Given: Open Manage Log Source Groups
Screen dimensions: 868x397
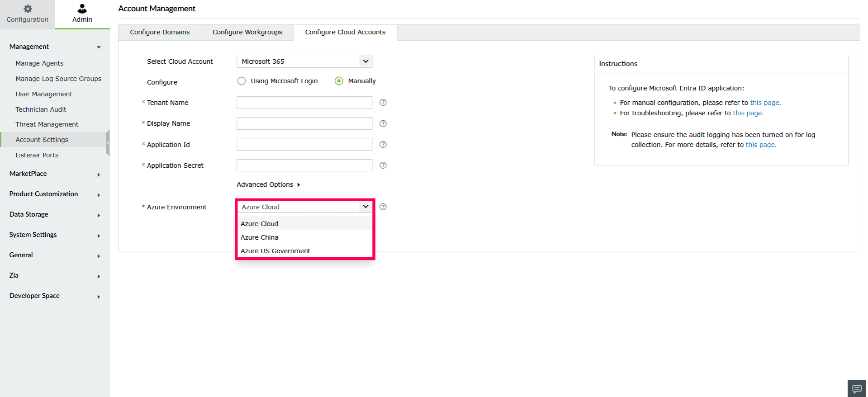Looking at the screenshot, I should [x=58, y=79].
